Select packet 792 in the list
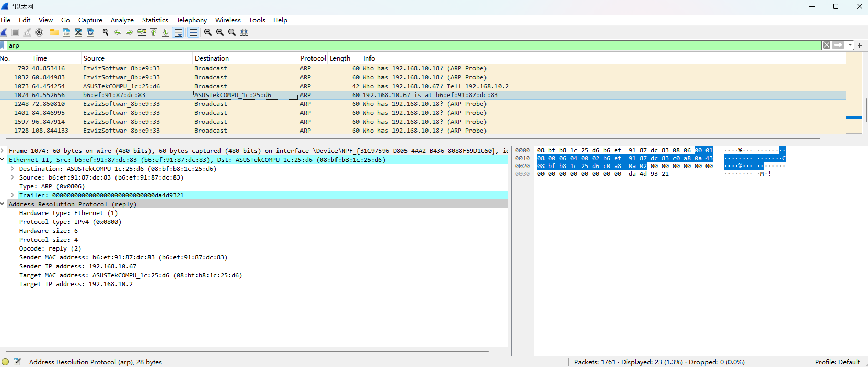The image size is (868, 367). [x=423, y=68]
